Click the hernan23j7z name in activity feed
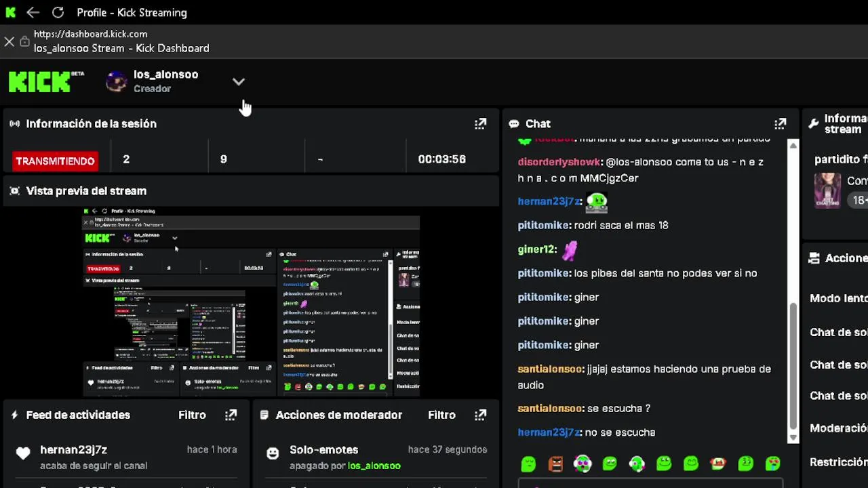This screenshot has width=868, height=488. (x=73, y=449)
